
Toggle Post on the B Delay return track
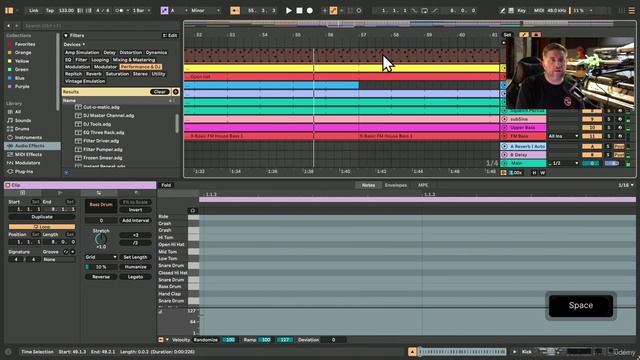619,155
